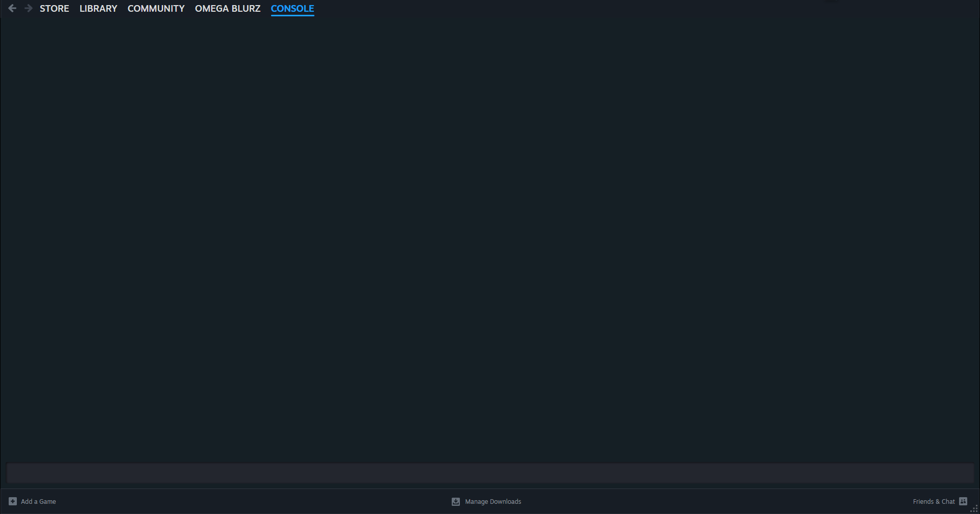
Task: Select the CONSOLE tab
Action: pos(292,8)
